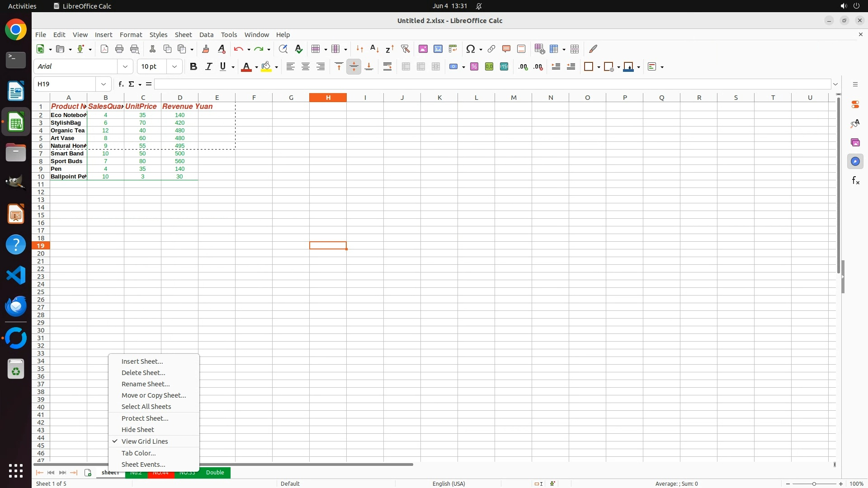Toggle the View Grid Lines option

(x=145, y=441)
